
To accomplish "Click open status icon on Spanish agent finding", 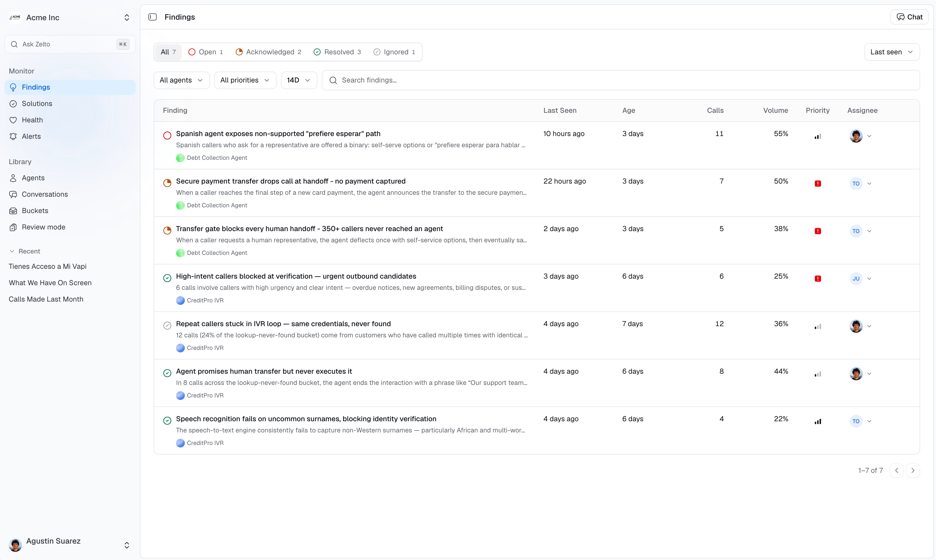I will tap(167, 135).
